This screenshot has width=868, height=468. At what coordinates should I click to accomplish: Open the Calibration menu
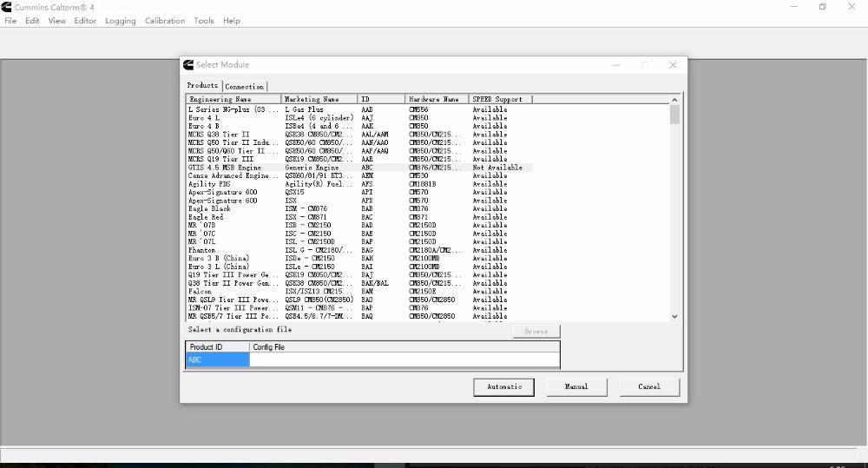click(164, 21)
